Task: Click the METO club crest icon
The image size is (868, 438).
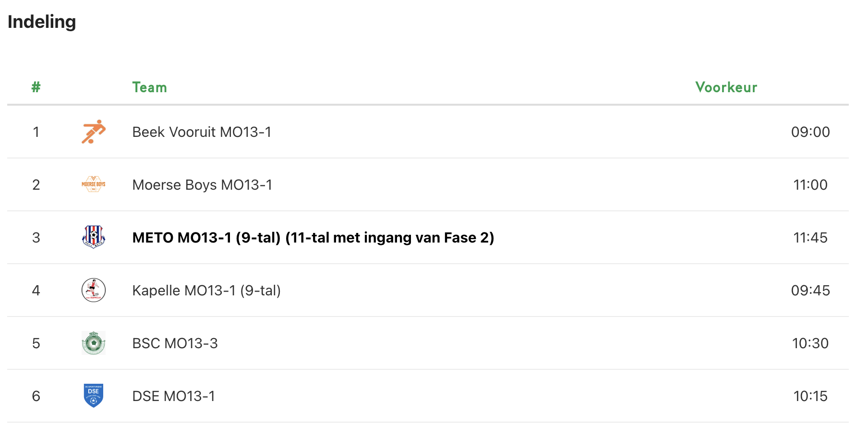Action: pos(93,237)
